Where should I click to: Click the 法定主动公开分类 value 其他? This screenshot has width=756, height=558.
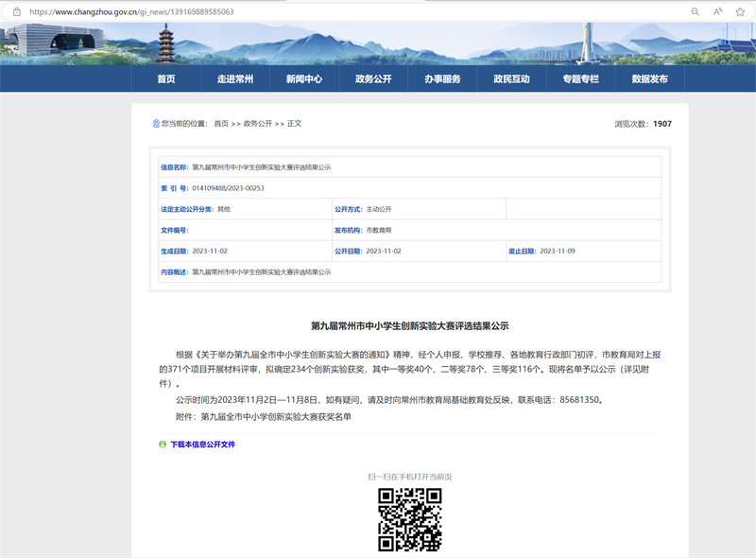[x=224, y=209]
